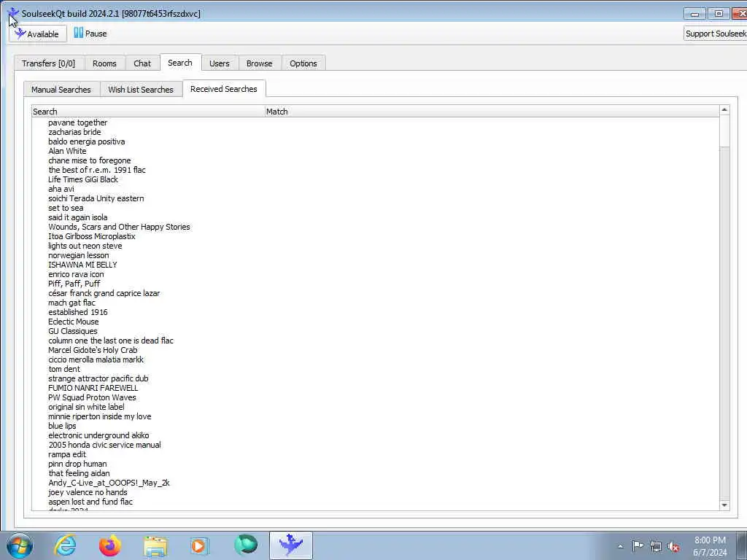747x560 pixels.
Task: Click the green round app taskbar icon
Action: click(x=245, y=545)
